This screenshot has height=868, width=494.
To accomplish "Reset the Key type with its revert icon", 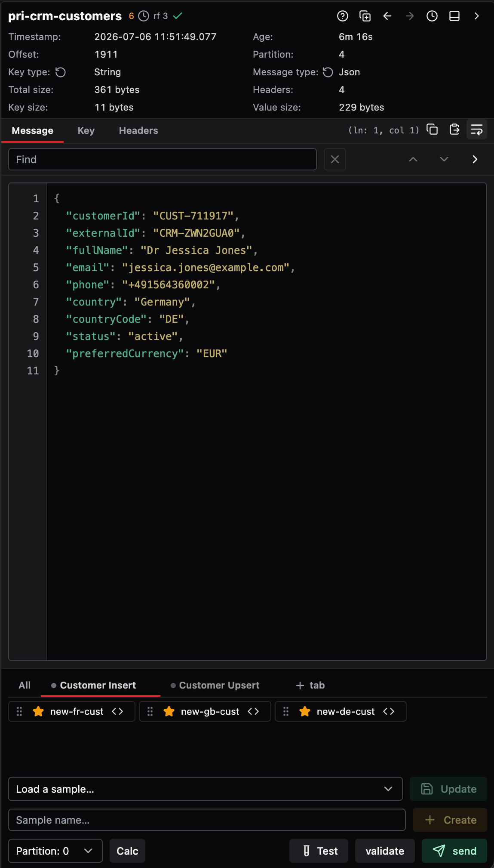I will pyautogui.click(x=61, y=72).
